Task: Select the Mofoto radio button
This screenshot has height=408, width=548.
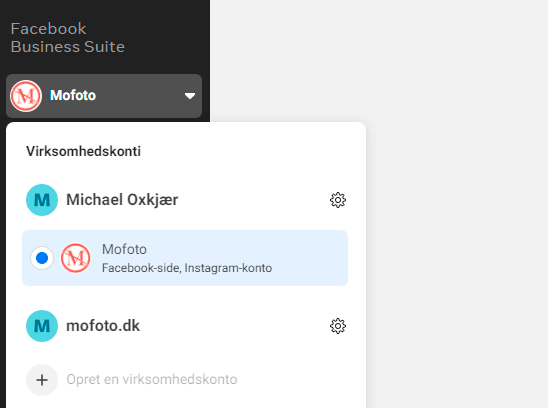Action: (x=42, y=258)
